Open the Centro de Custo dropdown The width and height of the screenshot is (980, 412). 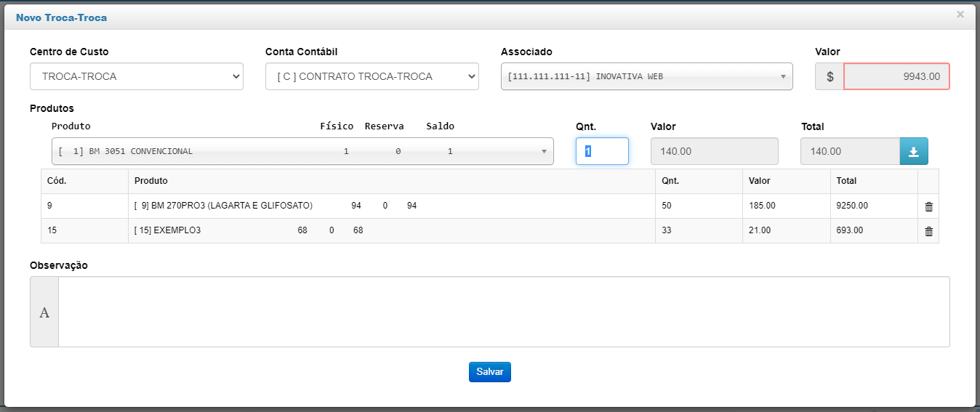[137, 76]
